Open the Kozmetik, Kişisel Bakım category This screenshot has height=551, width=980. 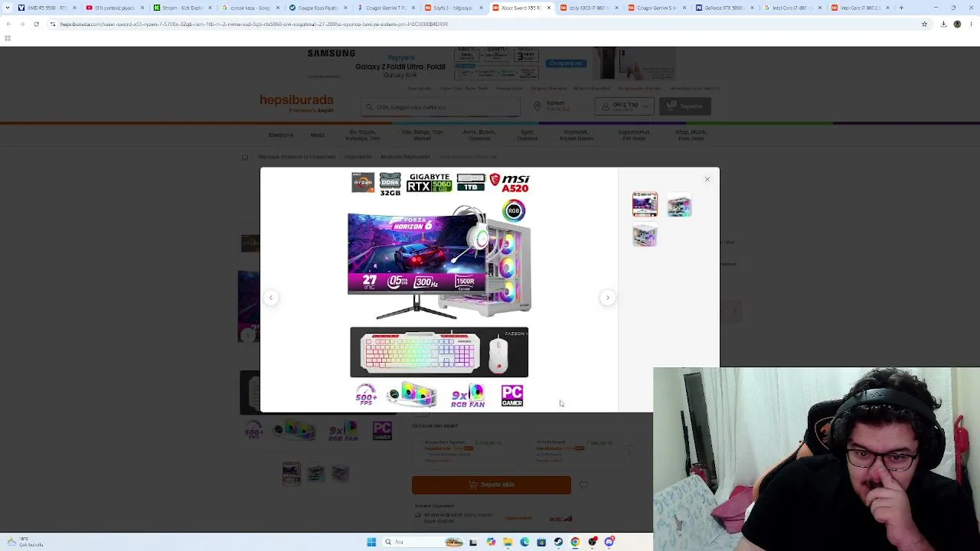pyautogui.click(x=577, y=135)
